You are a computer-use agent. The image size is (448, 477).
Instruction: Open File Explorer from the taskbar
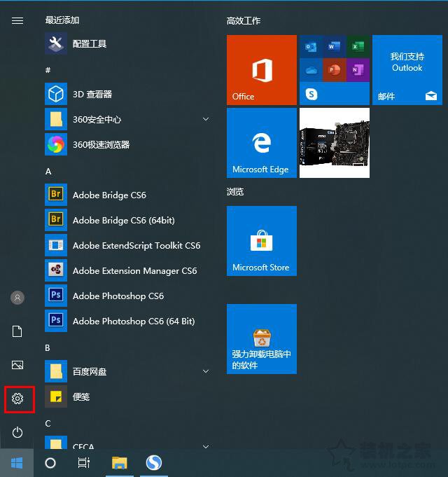[120, 463]
